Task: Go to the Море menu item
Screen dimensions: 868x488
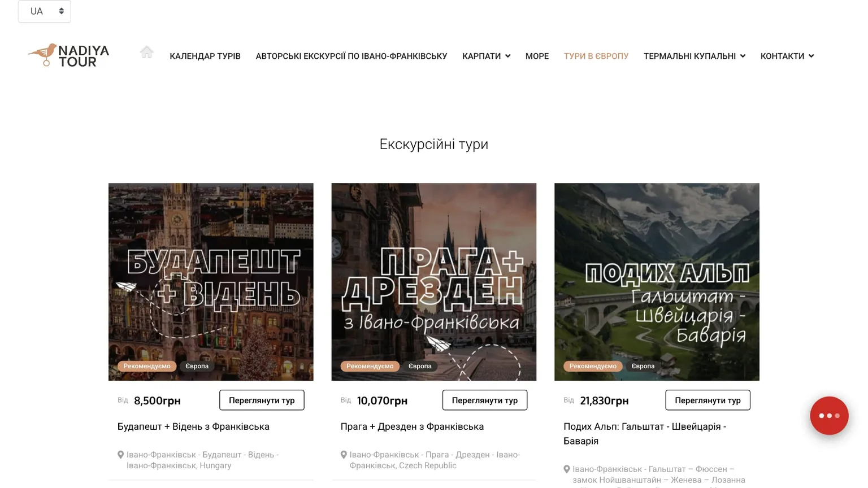Action: [537, 56]
